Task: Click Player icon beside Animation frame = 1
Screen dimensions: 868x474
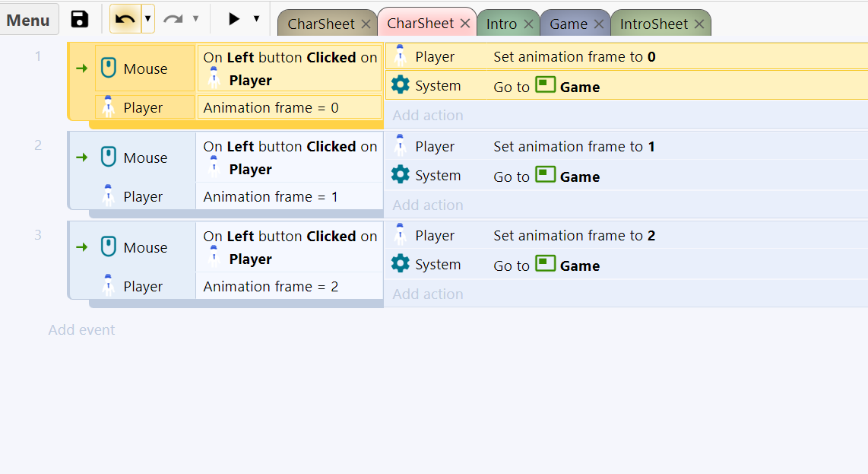Action: 109,196
